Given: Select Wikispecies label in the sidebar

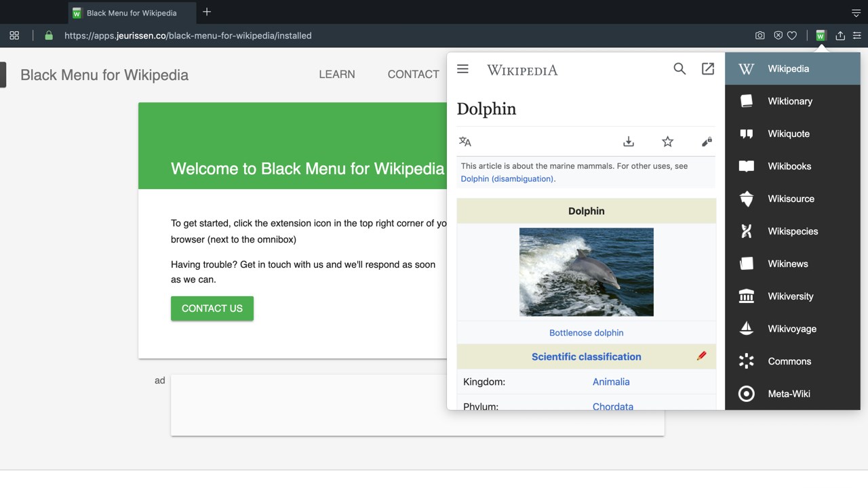Looking at the screenshot, I should 793,231.
